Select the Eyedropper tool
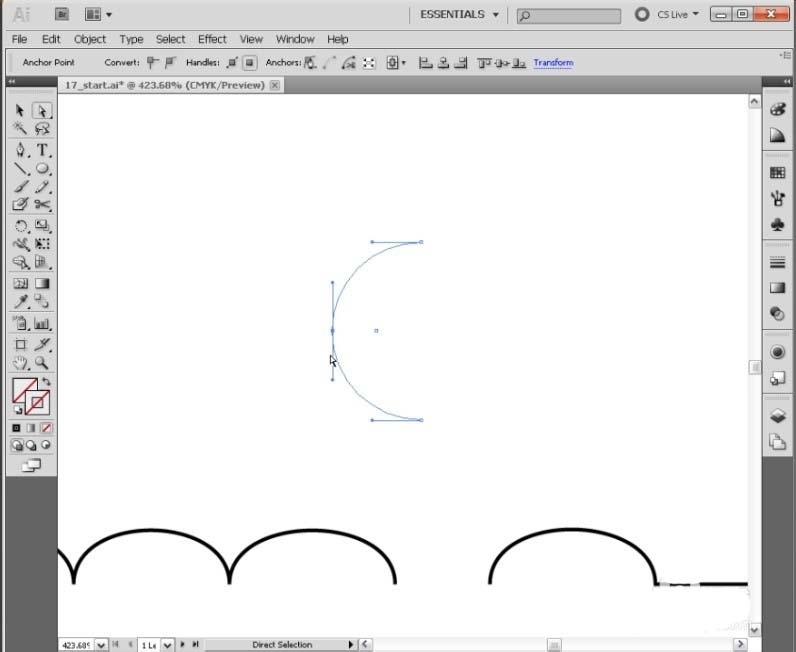The height and width of the screenshot is (652, 796). (20, 302)
